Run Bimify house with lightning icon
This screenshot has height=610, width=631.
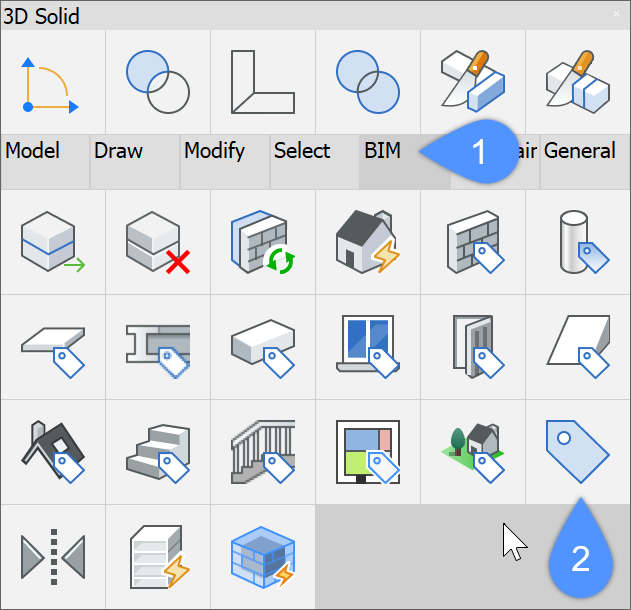pos(367,242)
